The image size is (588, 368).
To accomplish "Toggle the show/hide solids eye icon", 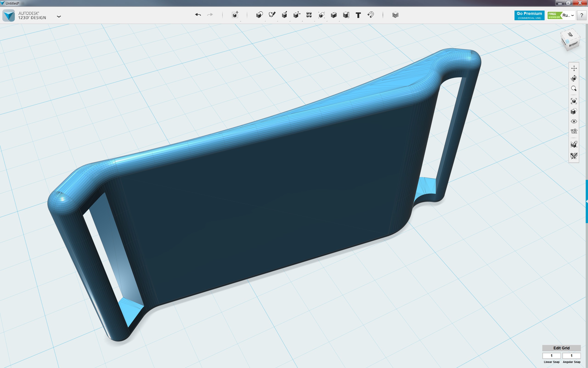I will [x=574, y=121].
